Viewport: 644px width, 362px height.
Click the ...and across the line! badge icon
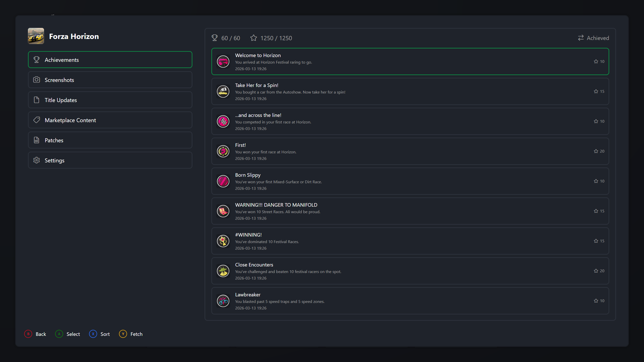tap(223, 121)
